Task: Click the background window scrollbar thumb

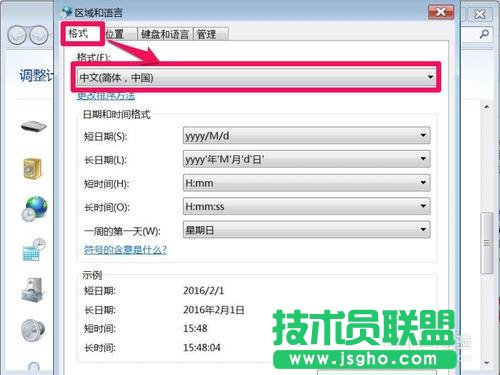Action: pyautogui.click(x=487, y=243)
